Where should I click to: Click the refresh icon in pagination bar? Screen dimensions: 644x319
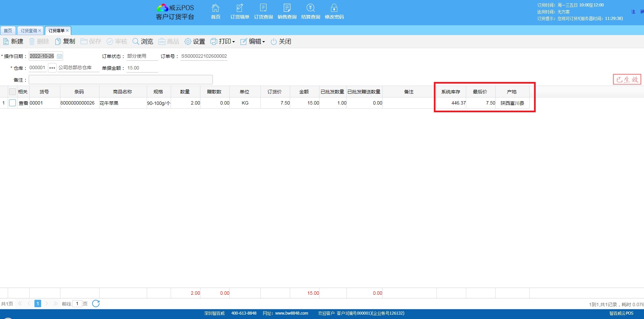[96, 303]
